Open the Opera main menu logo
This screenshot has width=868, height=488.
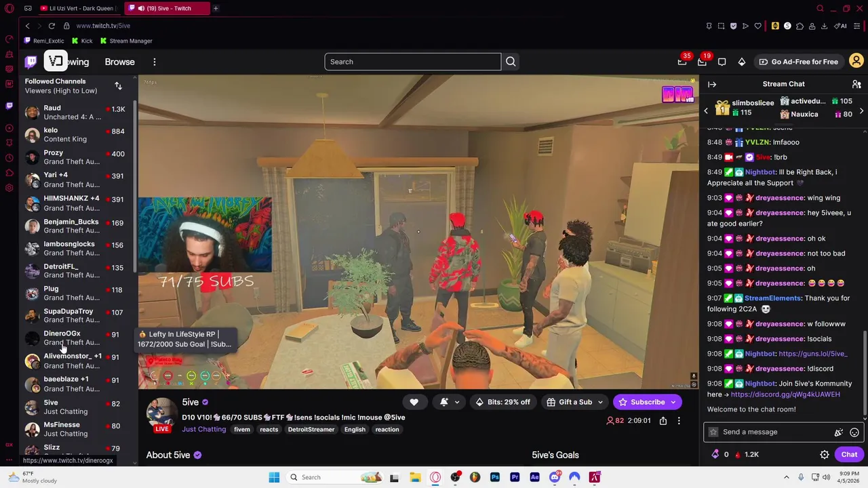pos(9,8)
